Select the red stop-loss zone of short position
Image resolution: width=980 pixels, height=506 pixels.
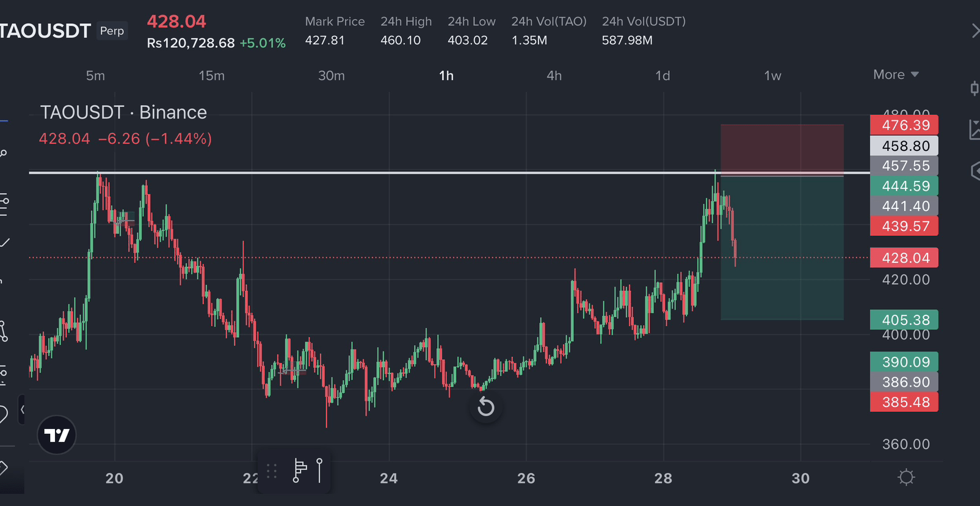coord(782,150)
